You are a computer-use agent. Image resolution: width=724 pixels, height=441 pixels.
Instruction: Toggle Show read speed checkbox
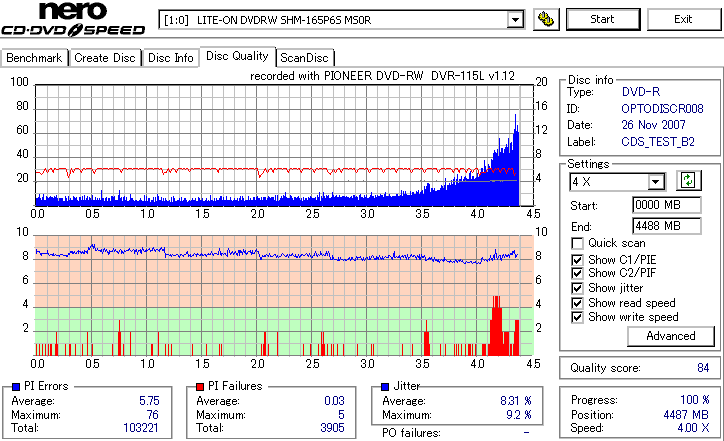(577, 303)
